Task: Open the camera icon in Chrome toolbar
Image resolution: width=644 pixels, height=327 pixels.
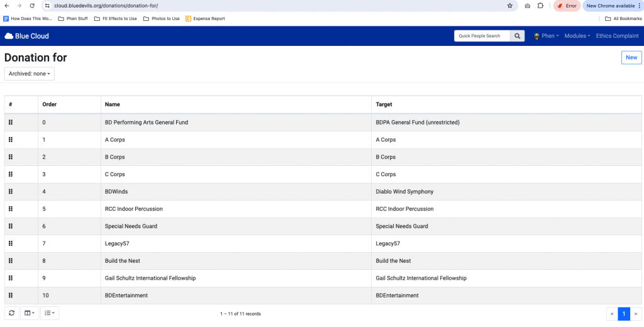Action: point(528,6)
